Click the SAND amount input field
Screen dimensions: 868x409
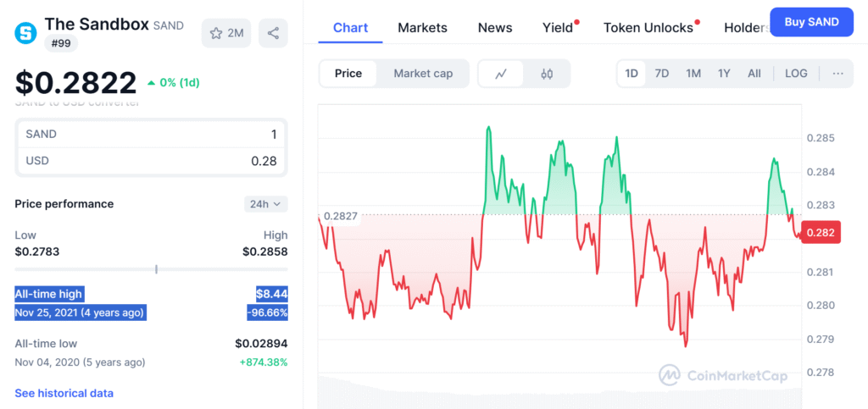point(152,134)
